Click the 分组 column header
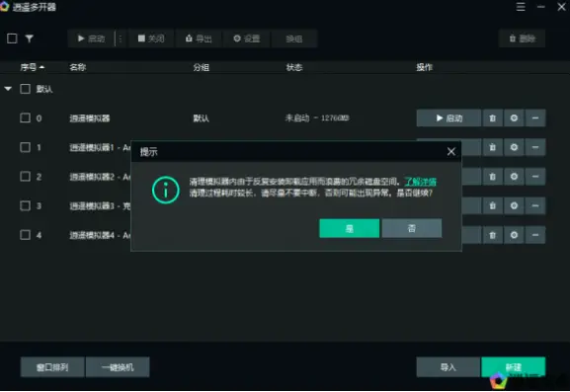The width and height of the screenshot is (570, 392). 201,67
